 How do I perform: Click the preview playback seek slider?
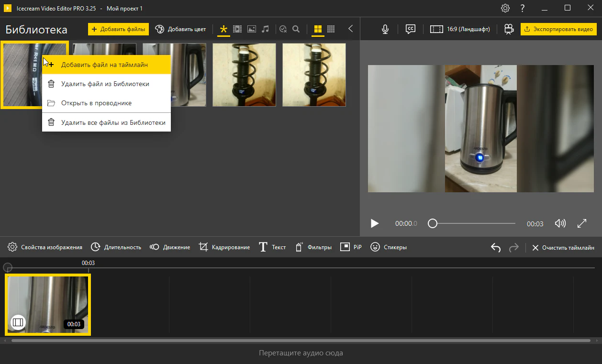(x=473, y=223)
